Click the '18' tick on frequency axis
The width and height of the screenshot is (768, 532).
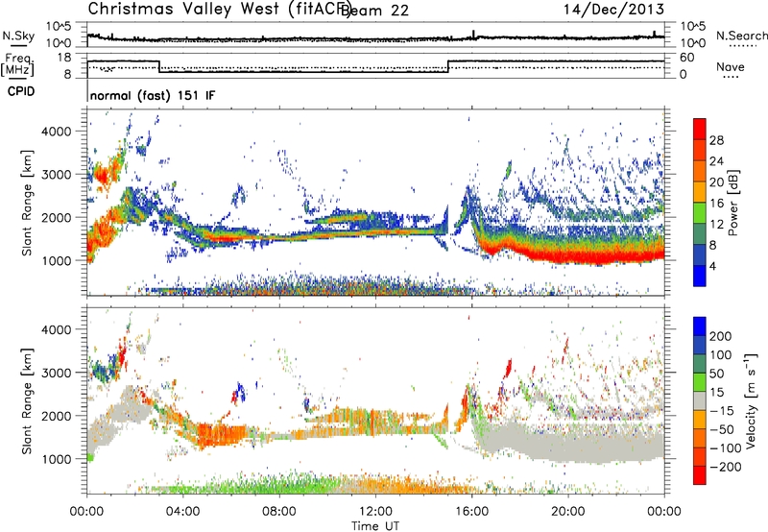(x=63, y=58)
